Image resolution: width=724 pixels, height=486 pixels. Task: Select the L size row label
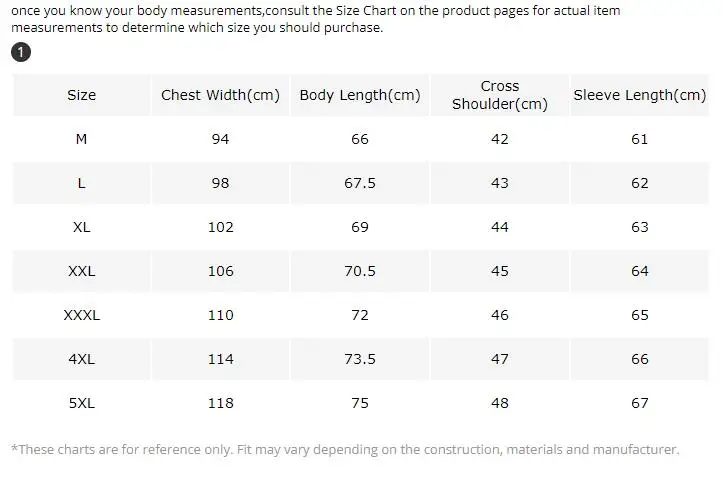pyautogui.click(x=82, y=183)
